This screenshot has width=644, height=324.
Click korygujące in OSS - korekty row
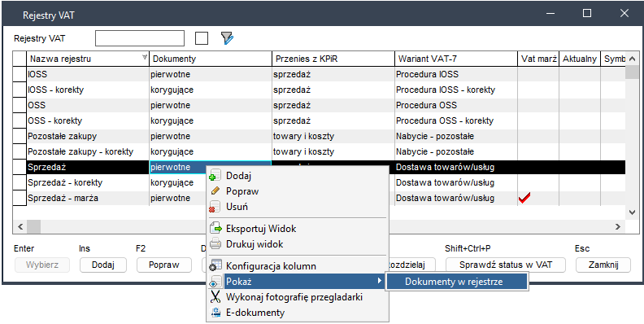pos(211,120)
